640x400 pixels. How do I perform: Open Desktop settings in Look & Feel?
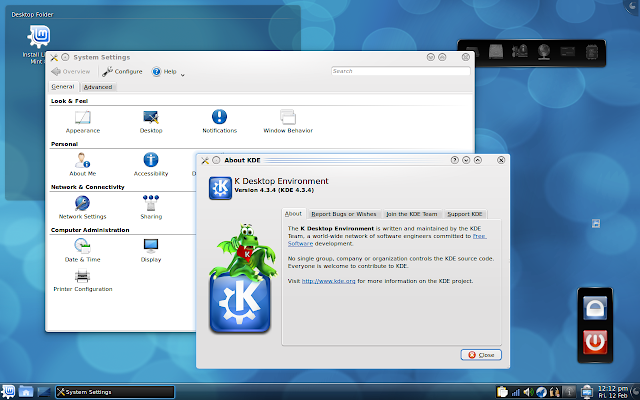(151, 122)
